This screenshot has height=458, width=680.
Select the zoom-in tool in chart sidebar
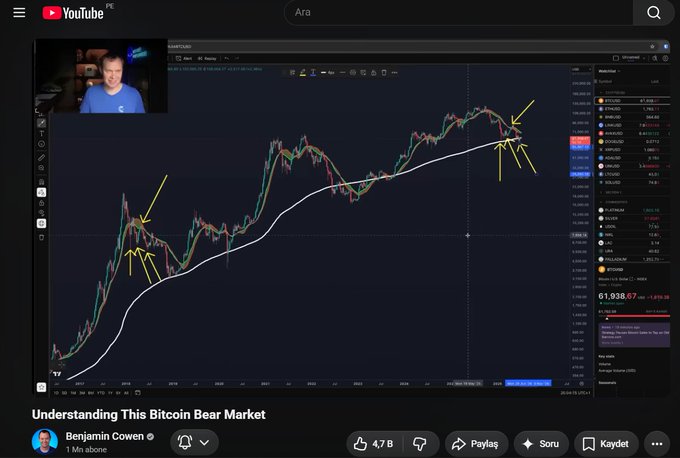(42, 168)
